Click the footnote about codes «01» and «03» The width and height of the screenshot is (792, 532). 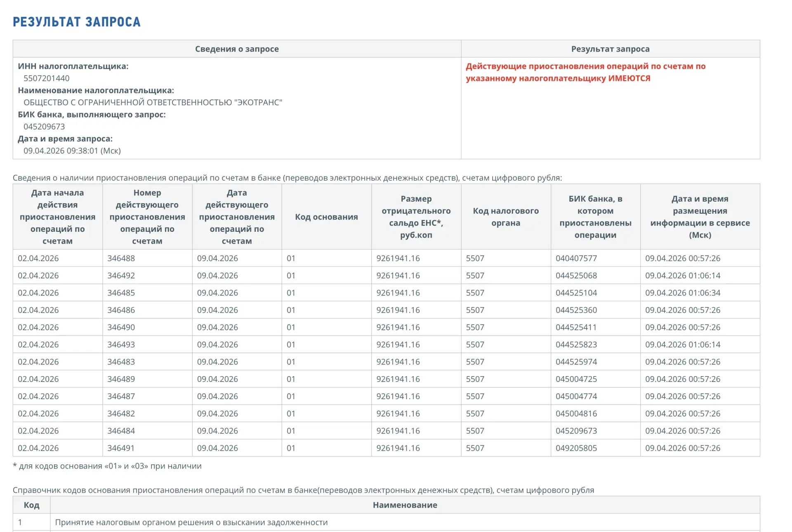[107, 466]
